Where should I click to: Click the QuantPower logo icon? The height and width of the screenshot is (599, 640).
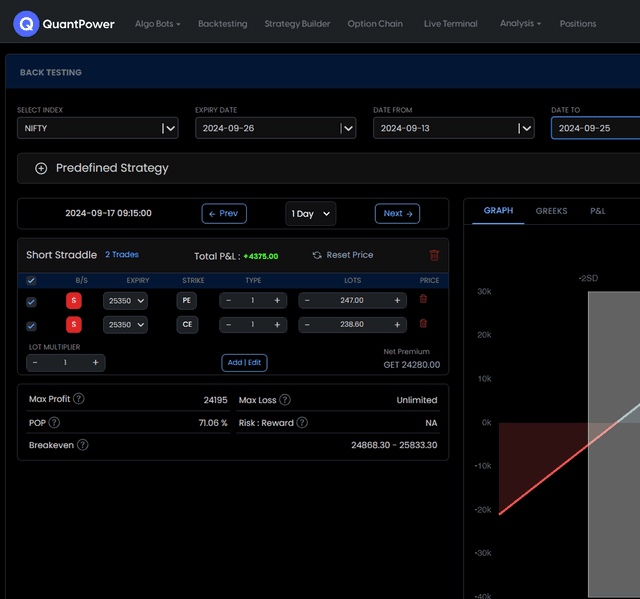[x=27, y=23]
